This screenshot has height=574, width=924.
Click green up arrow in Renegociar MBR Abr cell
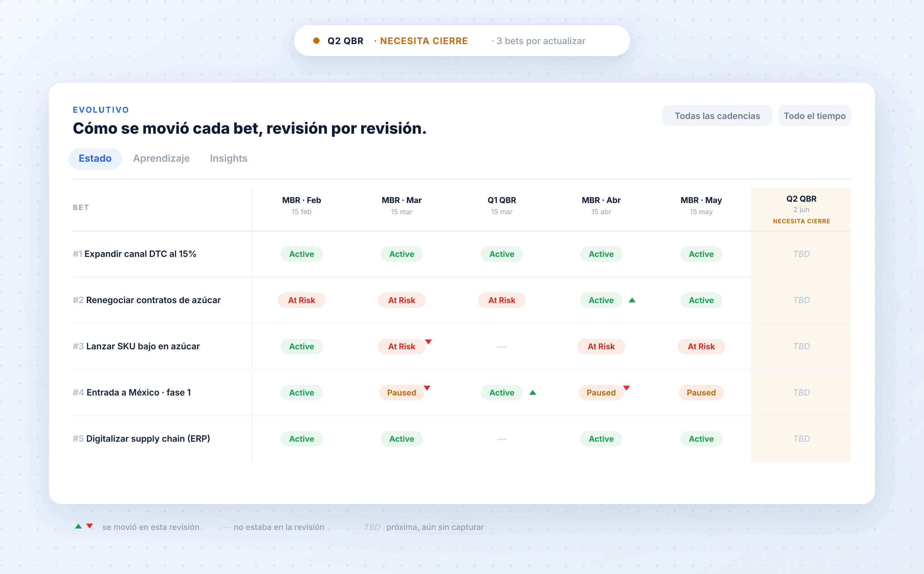632,300
